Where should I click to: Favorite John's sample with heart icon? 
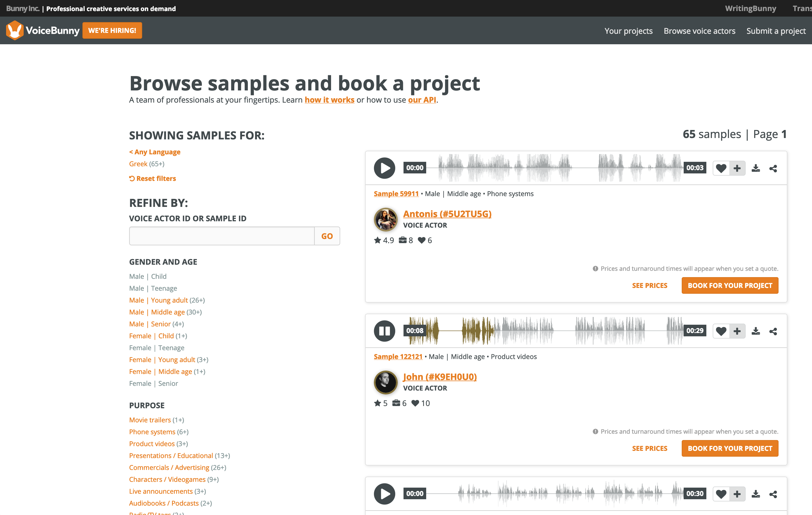point(721,331)
